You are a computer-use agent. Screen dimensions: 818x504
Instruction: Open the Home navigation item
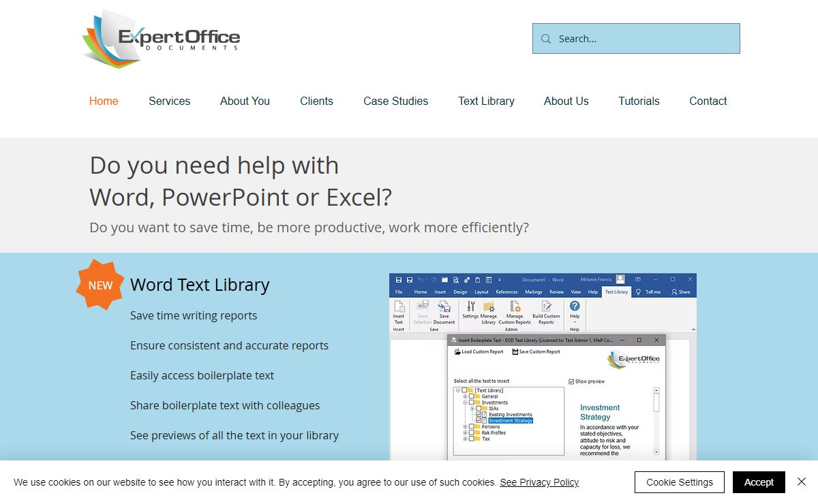pos(104,101)
